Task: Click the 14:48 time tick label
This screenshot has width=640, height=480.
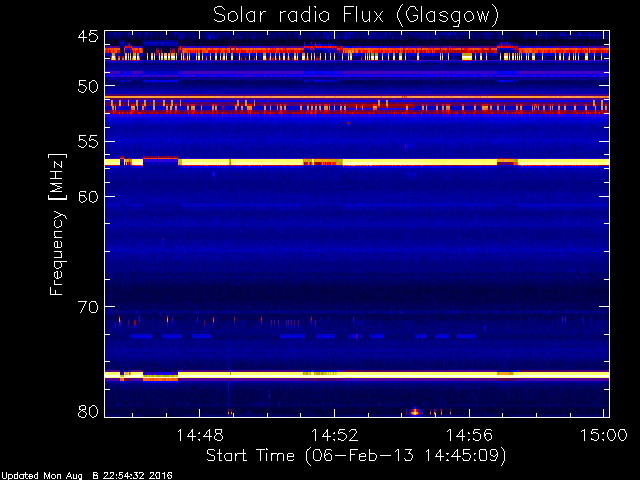Action: click(x=200, y=436)
